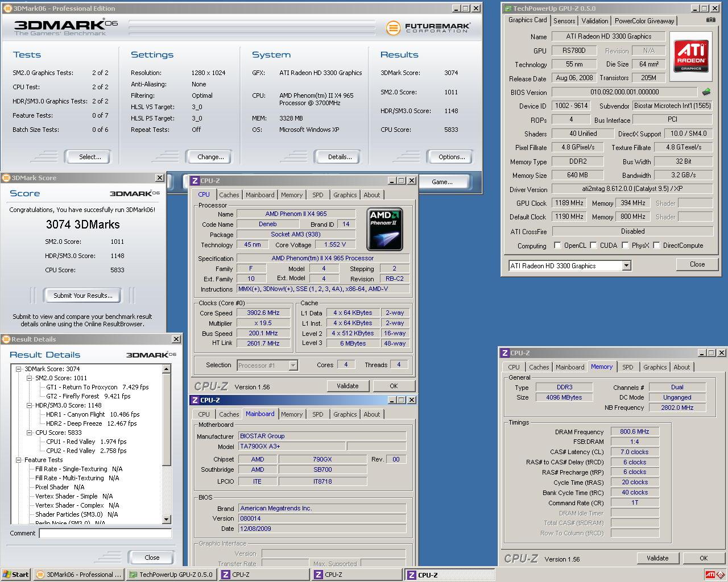Open the ATI Radeon HD 3300 Graphics dropdown
Screen dimensions: 728x582
pos(626,265)
